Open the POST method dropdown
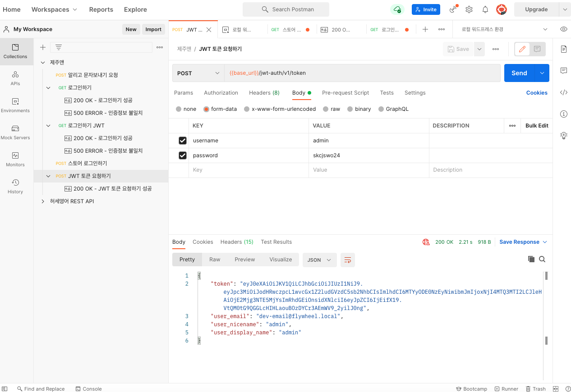 (198, 73)
